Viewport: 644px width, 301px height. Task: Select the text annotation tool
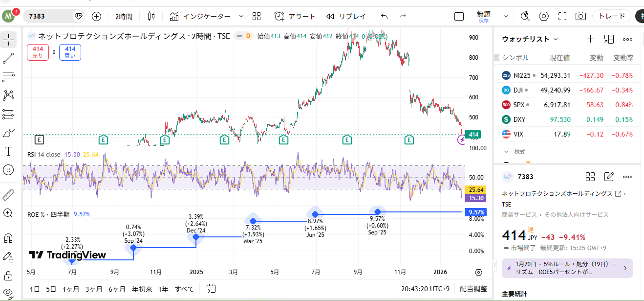(8, 151)
